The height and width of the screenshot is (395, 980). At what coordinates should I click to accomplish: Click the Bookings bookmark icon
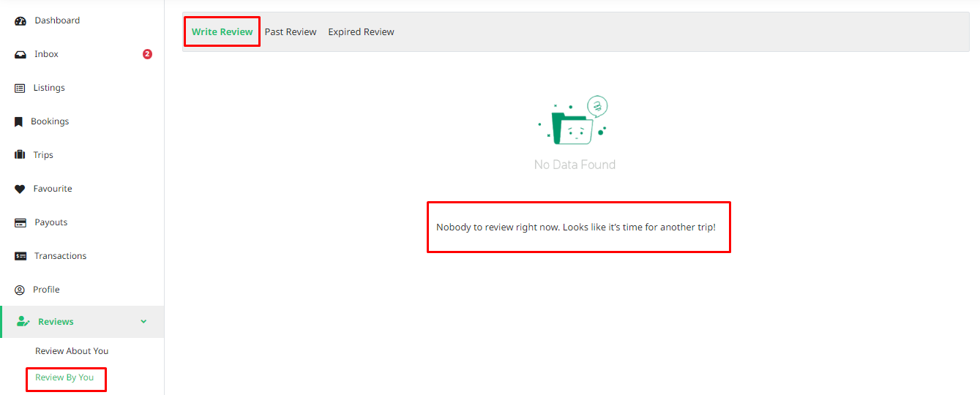click(19, 122)
